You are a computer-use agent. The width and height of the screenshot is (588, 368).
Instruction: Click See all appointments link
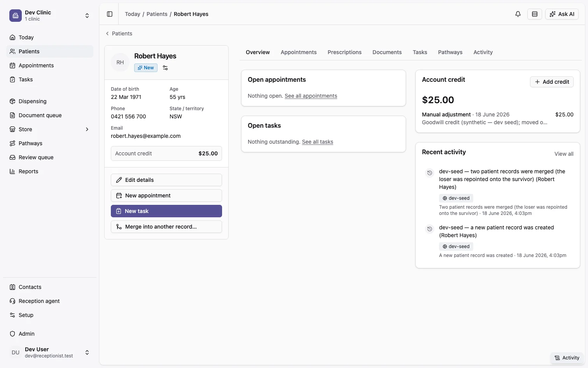click(x=311, y=96)
